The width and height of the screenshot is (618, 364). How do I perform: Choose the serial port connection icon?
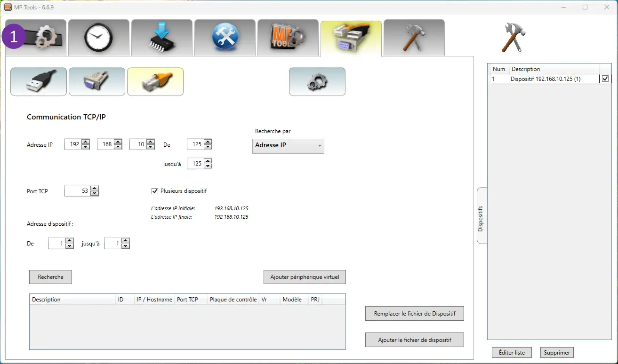click(x=97, y=81)
